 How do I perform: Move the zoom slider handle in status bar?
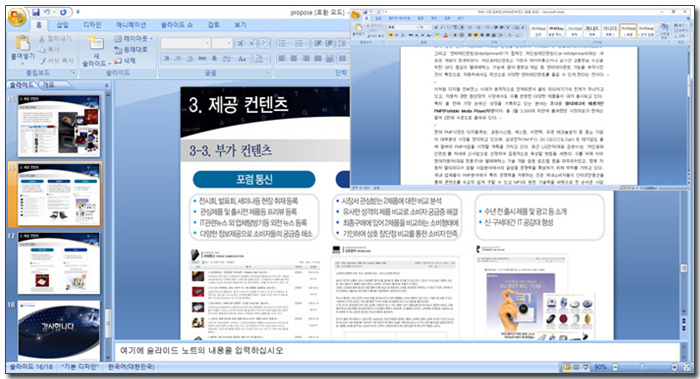point(642,367)
